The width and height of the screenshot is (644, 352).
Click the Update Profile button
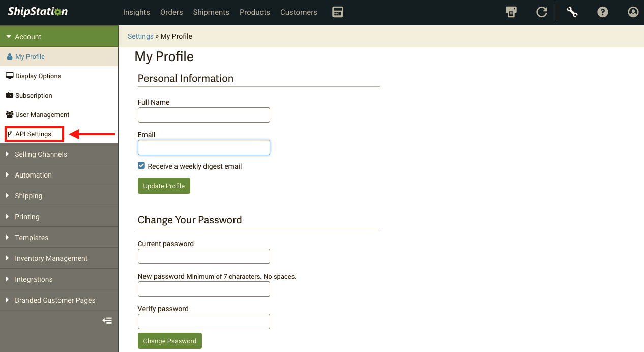164,186
